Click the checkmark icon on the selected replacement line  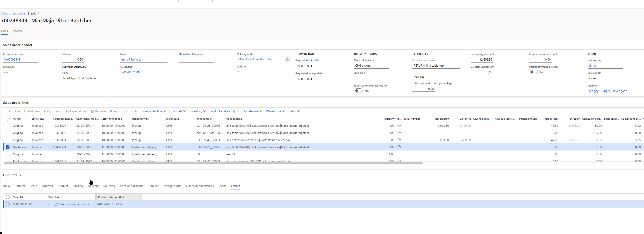coord(399,147)
